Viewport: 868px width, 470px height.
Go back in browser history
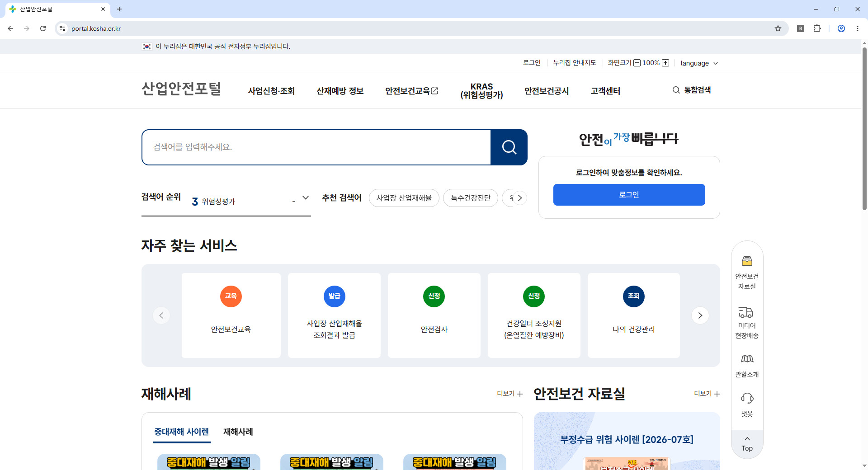10,28
